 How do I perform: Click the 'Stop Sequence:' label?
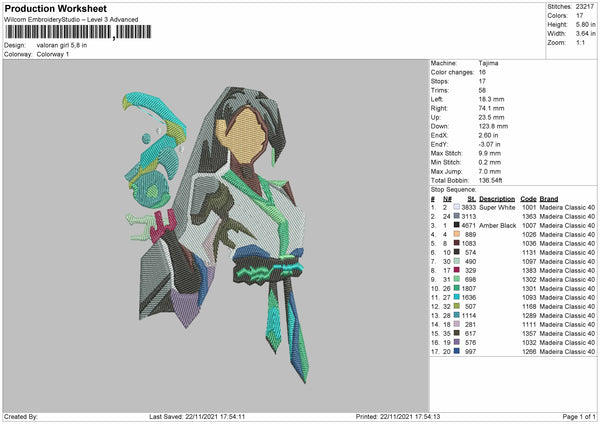(453, 189)
